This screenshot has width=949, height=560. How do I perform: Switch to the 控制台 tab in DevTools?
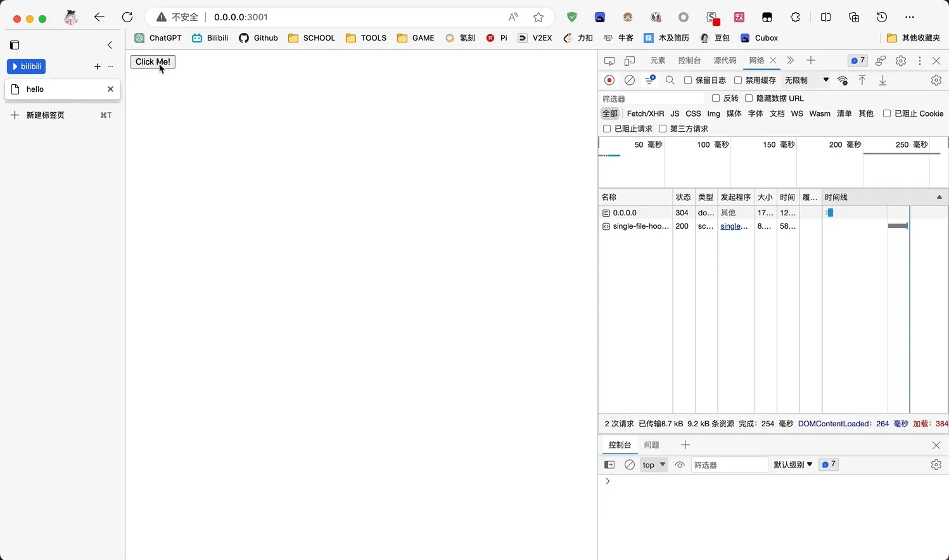click(689, 61)
